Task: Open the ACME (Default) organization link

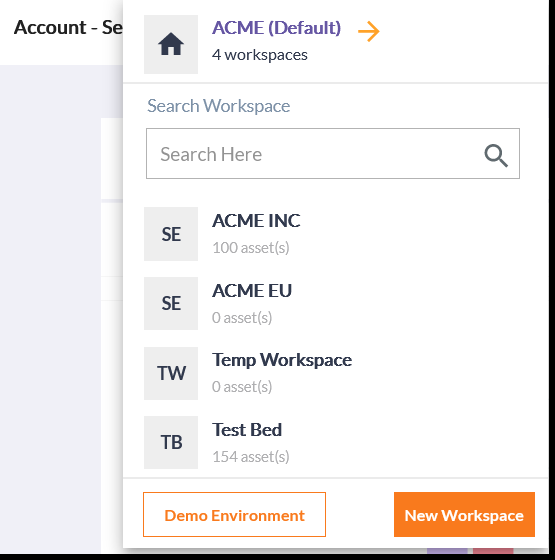Action: pyautogui.click(x=276, y=28)
